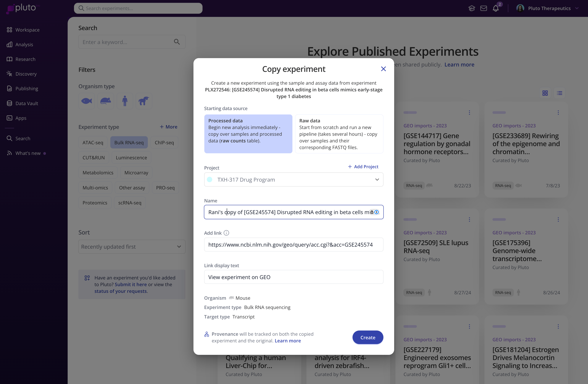Click the Link display text field
Image resolution: width=588 pixels, height=384 pixels.
tap(293, 277)
